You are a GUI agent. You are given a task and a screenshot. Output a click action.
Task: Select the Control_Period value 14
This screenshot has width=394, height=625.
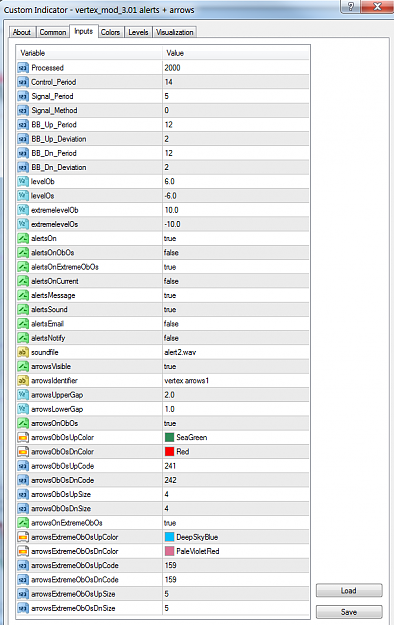pos(169,82)
